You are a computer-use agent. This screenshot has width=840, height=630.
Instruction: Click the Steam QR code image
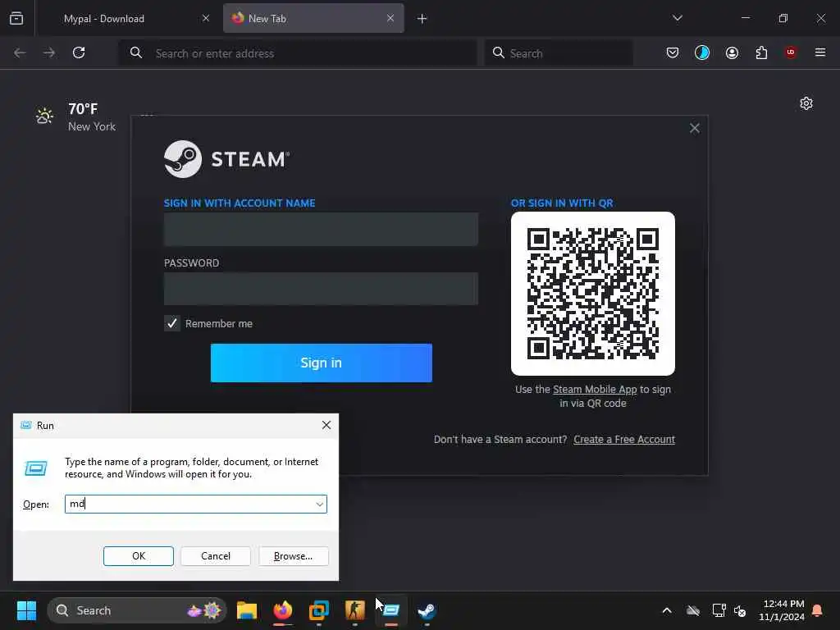(x=593, y=294)
